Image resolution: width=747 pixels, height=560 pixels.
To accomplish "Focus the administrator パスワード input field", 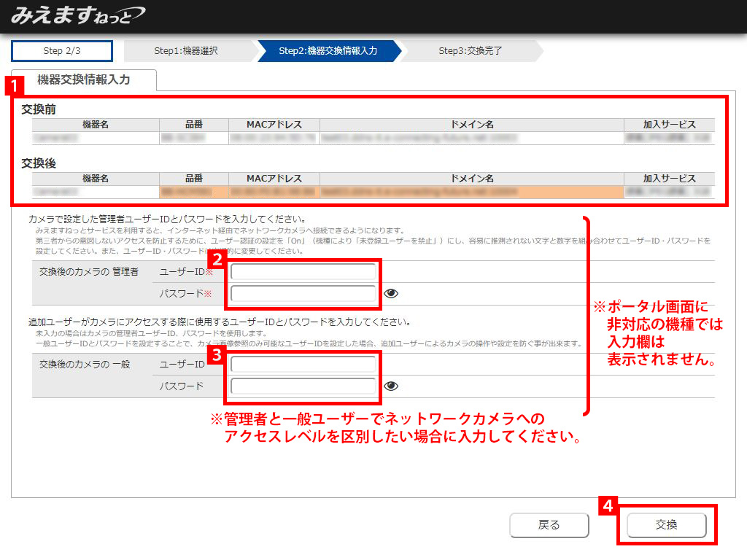I will pos(303,294).
